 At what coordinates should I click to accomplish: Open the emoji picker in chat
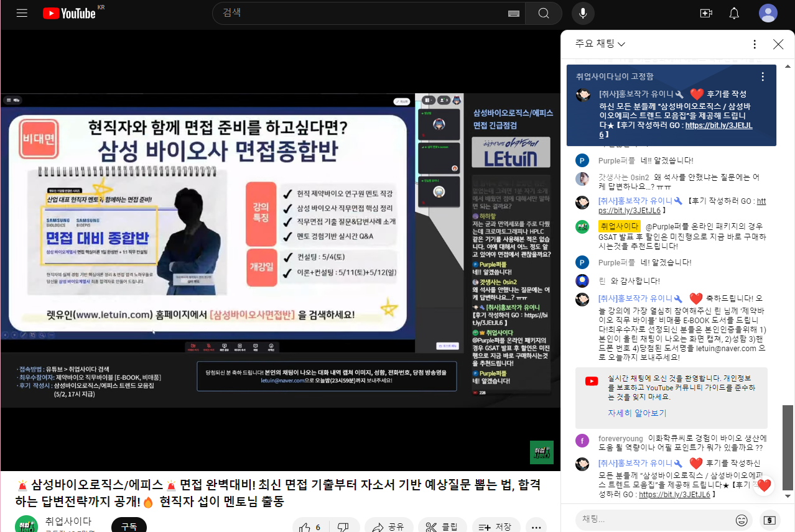pos(742,520)
